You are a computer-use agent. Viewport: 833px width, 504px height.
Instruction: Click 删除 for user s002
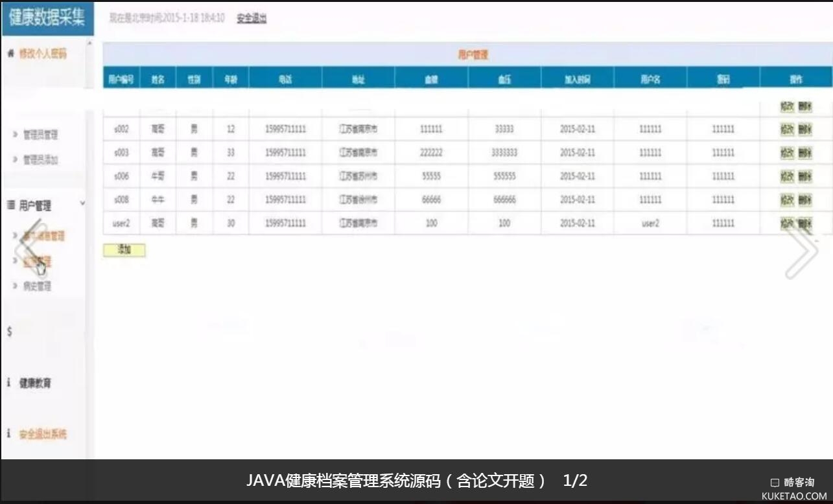click(805, 129)
